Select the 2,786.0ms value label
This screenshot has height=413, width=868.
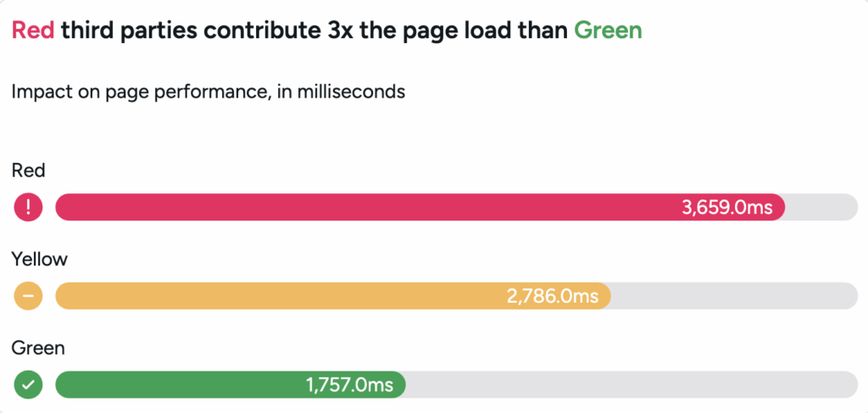pyautogui.click(x=552, y=296)
